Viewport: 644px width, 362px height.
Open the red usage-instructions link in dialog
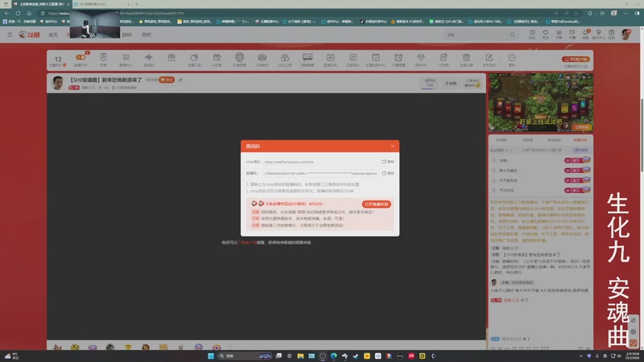(316, 204)
